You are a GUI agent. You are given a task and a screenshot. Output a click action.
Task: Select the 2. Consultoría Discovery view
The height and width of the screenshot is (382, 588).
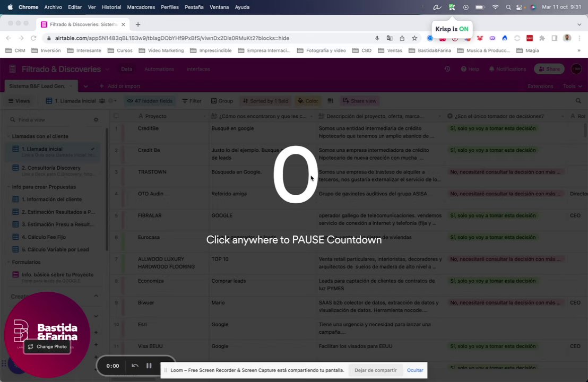[x=54, y=170]
